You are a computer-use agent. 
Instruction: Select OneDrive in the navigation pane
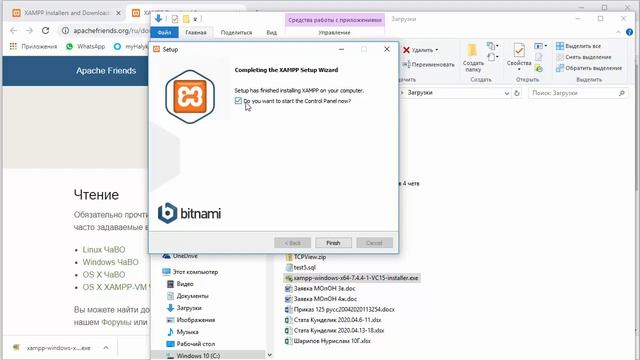[180, 256]
